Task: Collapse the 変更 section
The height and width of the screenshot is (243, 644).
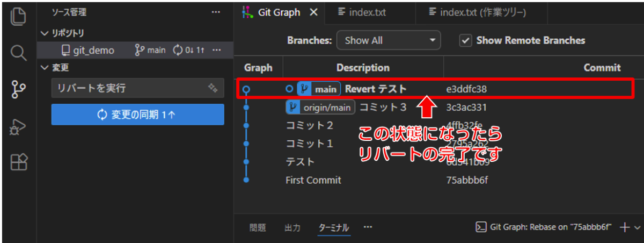Action: tap(45, 68)
